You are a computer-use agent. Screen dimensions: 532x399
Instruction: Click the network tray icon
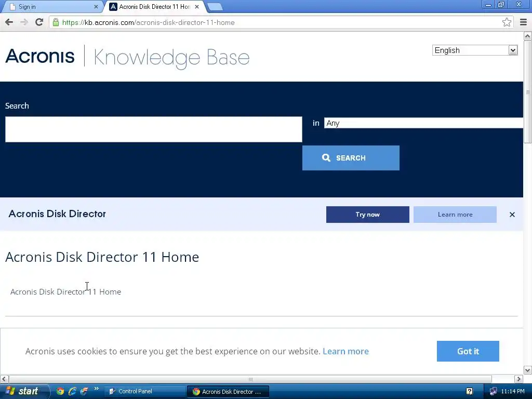point(493,391)
